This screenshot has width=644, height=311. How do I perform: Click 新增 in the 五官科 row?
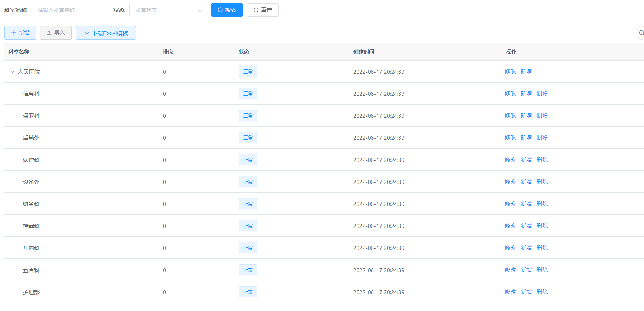coord(526,270)
